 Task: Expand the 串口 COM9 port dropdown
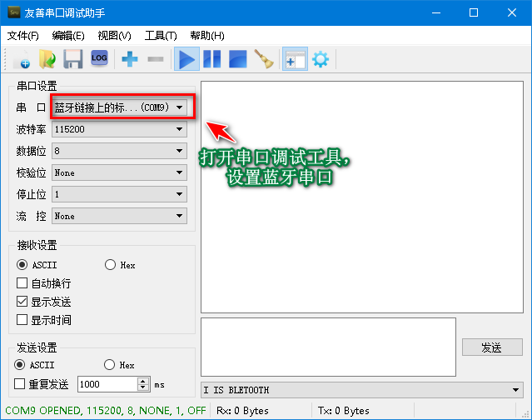click(x=119, y=107)
